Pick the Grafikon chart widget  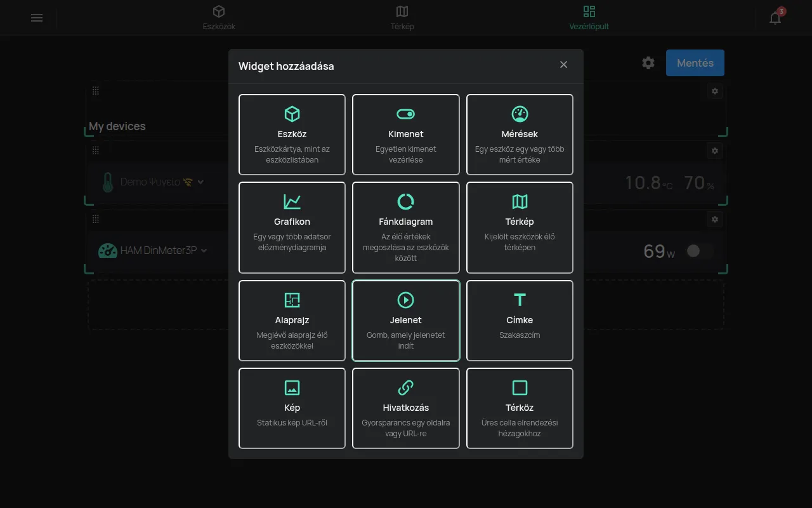coord(292,227)
